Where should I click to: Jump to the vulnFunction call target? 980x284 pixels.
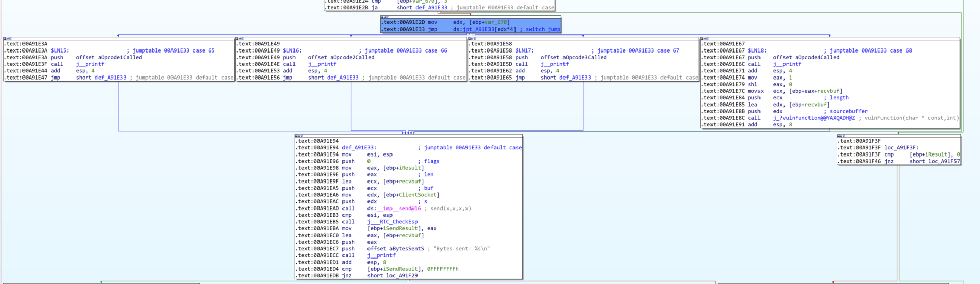click(814, 118)
